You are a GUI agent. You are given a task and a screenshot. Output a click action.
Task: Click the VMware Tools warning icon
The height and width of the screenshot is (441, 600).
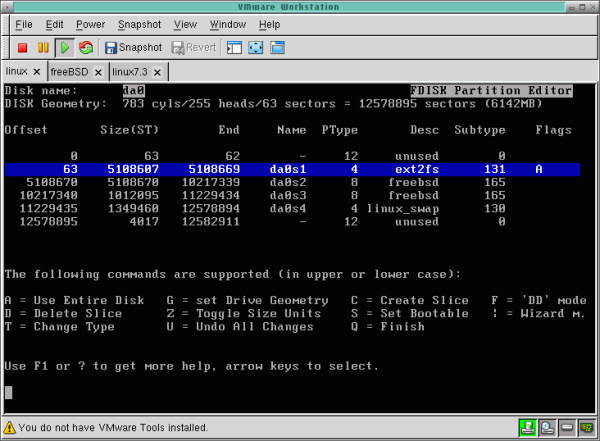click(x=10, y=428)
